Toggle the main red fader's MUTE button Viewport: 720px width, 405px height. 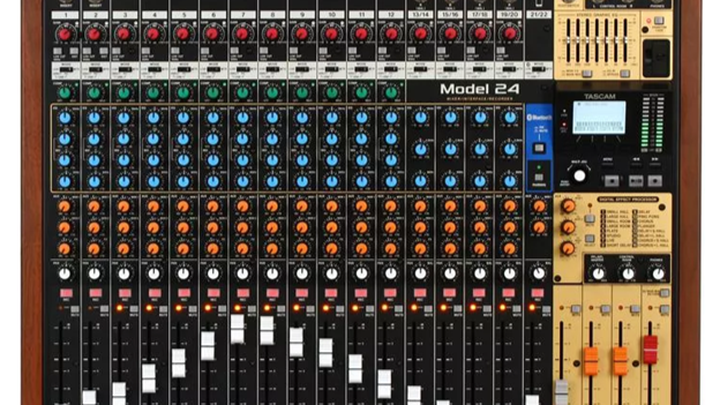tap(664, 310)
